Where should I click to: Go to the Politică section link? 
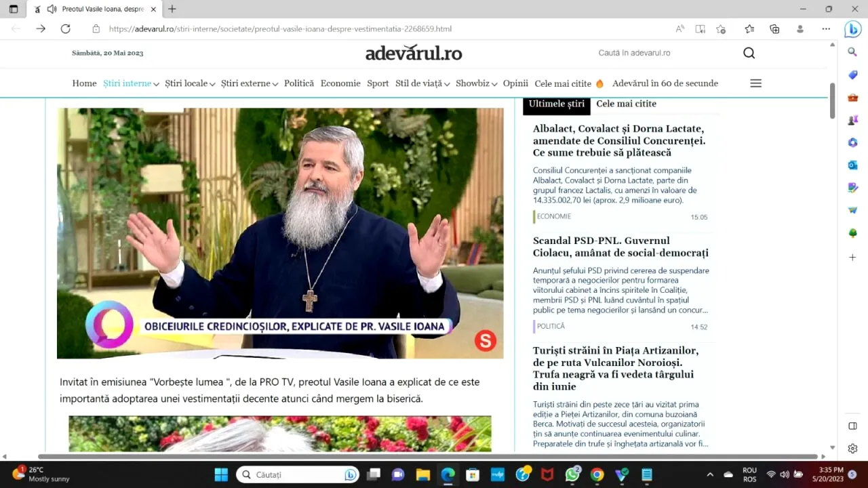pyautogui.click(x=299, y=83)
